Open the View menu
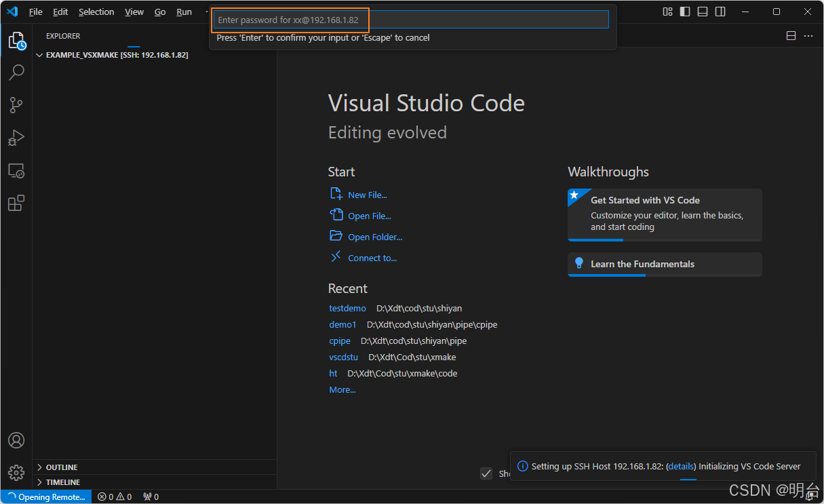Viewport: 824px width, 504px height. pyautogui.click(x=134, y=12)
